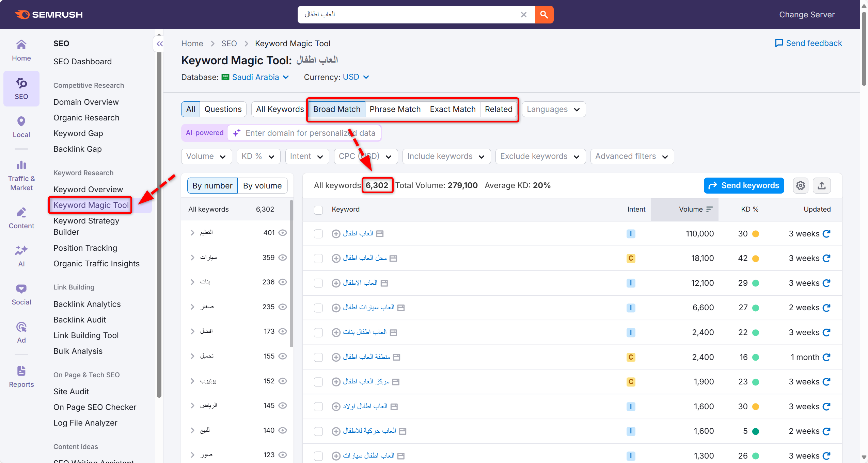
Task: Open the Send feedback link
Action: pos(808,43)
